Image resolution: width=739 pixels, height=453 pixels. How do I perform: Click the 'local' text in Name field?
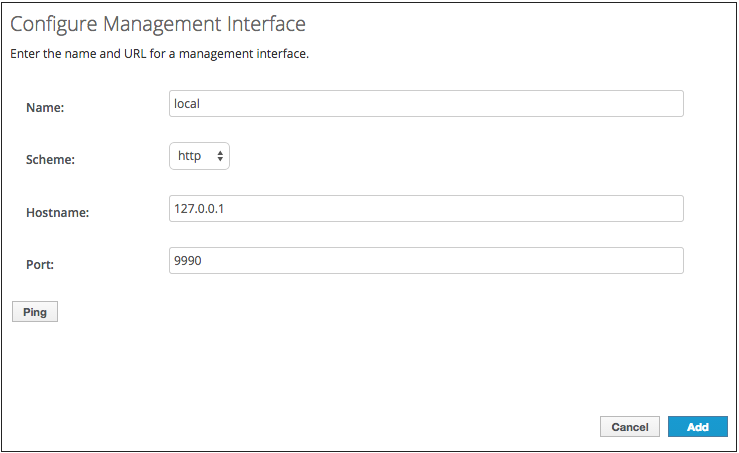188,103
